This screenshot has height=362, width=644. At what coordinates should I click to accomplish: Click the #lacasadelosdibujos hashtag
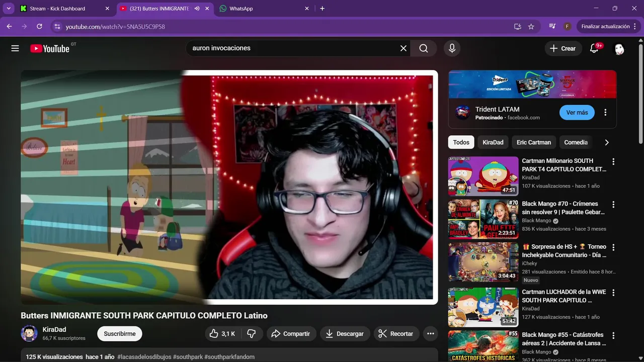click(x=144, y=357)
